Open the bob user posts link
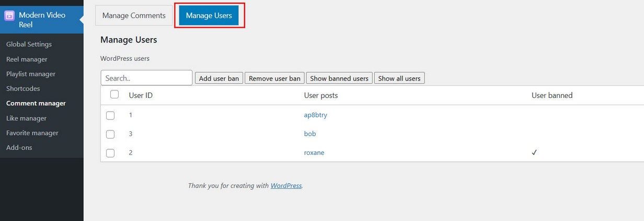 click(x=310, y=134)
